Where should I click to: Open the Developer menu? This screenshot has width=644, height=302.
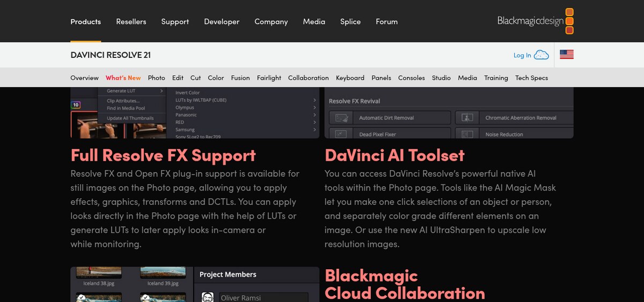click(222, 21)
